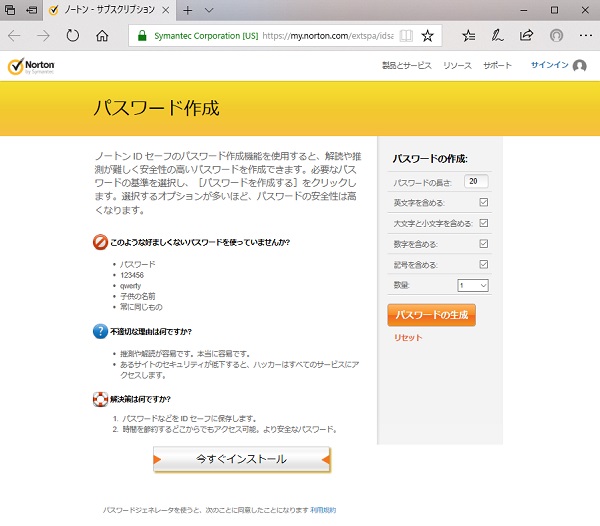Refresh the page
Viewport: 600px width, 526px height.
(x=72, y=36)
